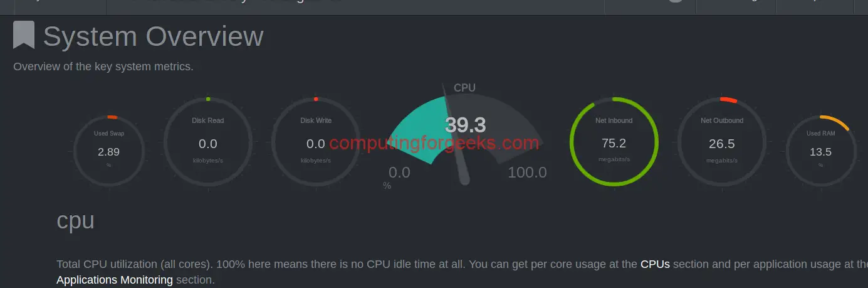Open the Disk Read gauge
Viewport: 868px width, 288px height.
coord(208,142)
